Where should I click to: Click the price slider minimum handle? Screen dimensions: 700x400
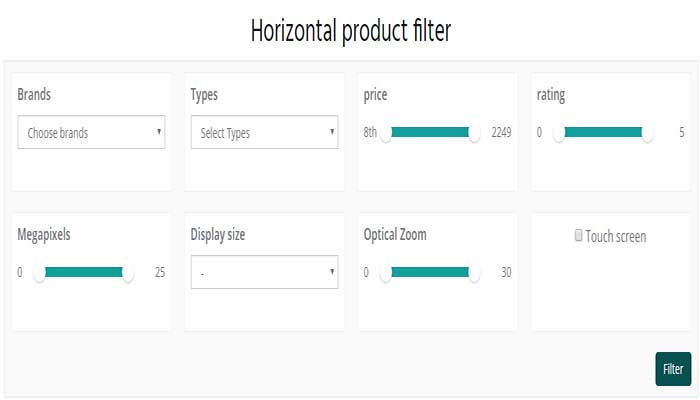click(x=386, y=134)
